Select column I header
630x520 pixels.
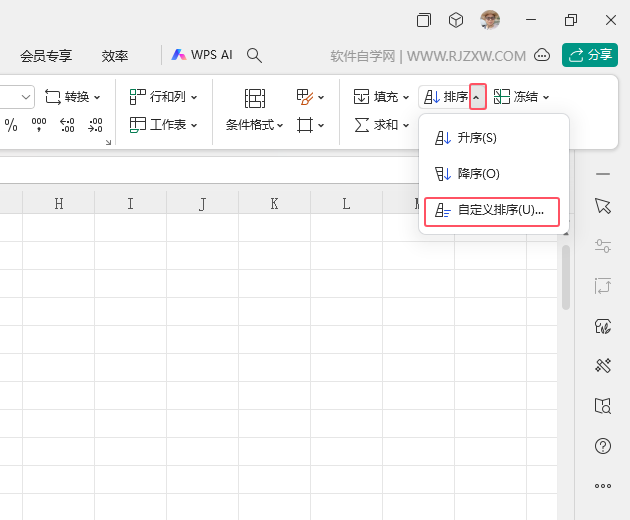[x=130, y=203]
